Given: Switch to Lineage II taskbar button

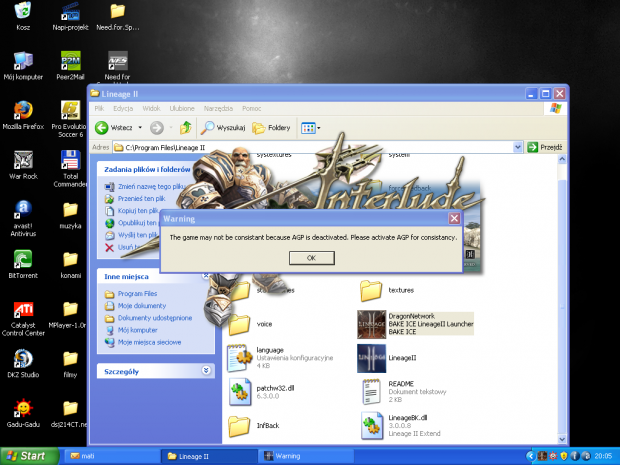Looking at the screenshot, I should [209, 456].
